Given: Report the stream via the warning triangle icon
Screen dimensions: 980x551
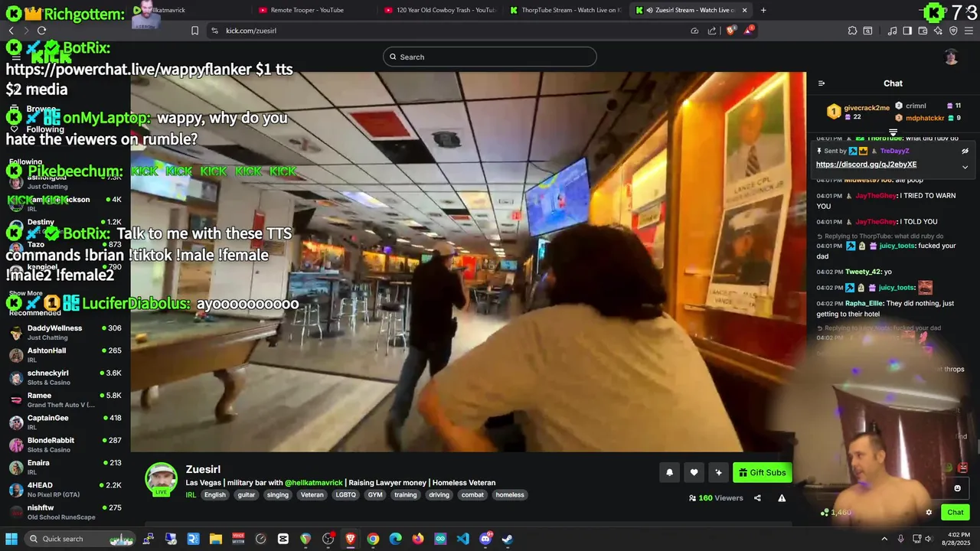Looking at the screenshot, I should (x=782, y=498).
